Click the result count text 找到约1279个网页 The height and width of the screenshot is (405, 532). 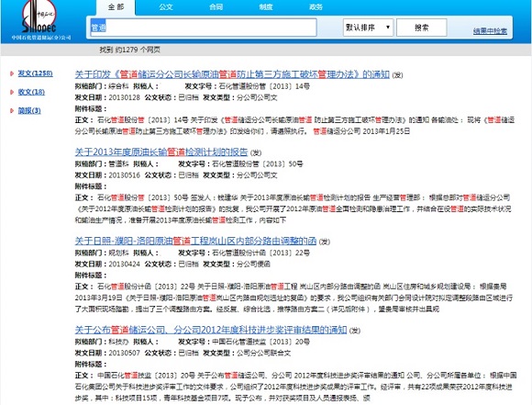pyautogui.click(x=130, y=50)
